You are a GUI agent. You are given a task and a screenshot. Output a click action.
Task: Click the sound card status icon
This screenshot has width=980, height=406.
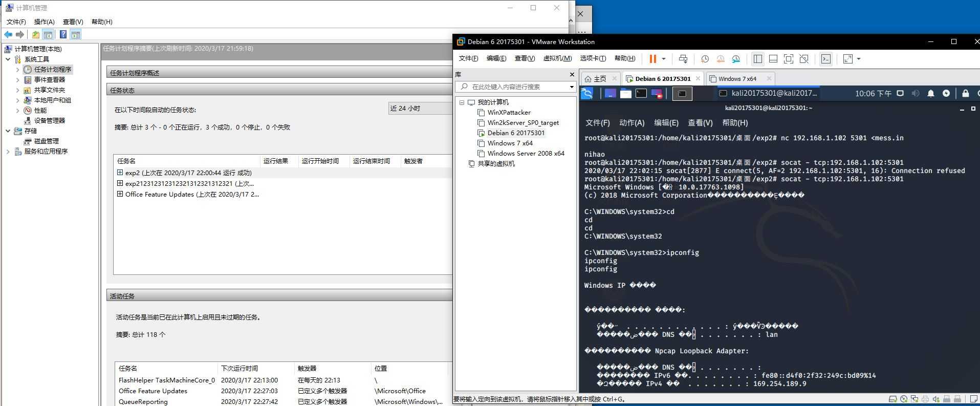(936, 399)
